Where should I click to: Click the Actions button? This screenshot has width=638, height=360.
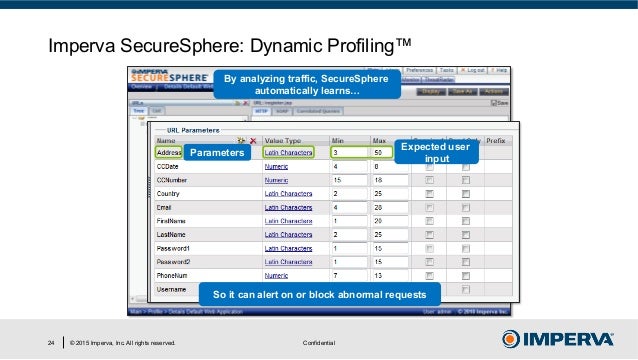pyautogui.click(x=494, y=92)
